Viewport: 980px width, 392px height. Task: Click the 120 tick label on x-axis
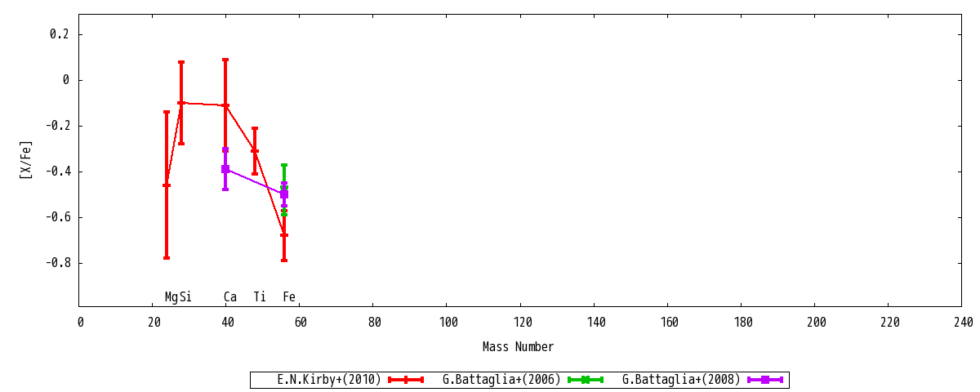tap(520, 323)
